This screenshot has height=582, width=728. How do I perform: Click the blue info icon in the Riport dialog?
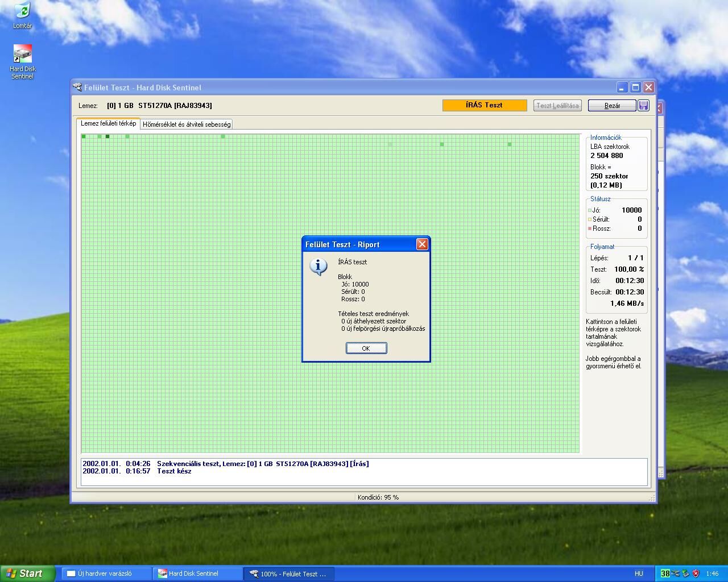pos(318,265)
